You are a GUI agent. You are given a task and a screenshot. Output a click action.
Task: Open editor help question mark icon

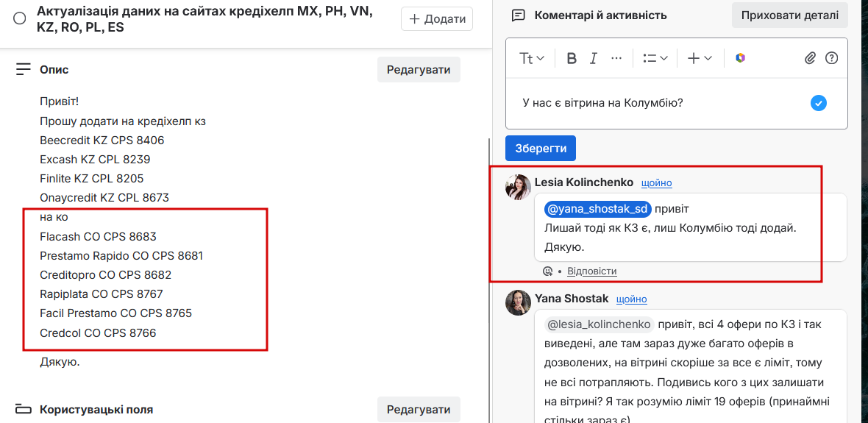(x=831, y=58)
